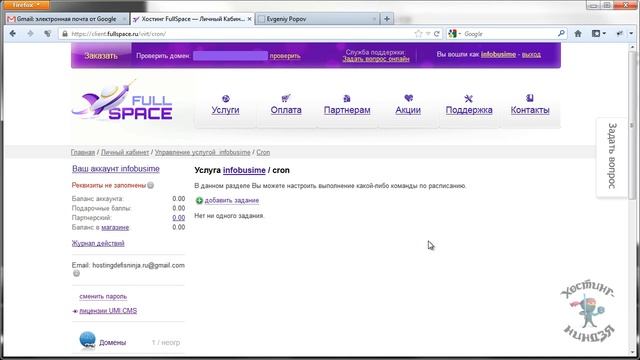Click the Домены sidebar label
The height and width of the screenshot is (360, 640).
113,342
